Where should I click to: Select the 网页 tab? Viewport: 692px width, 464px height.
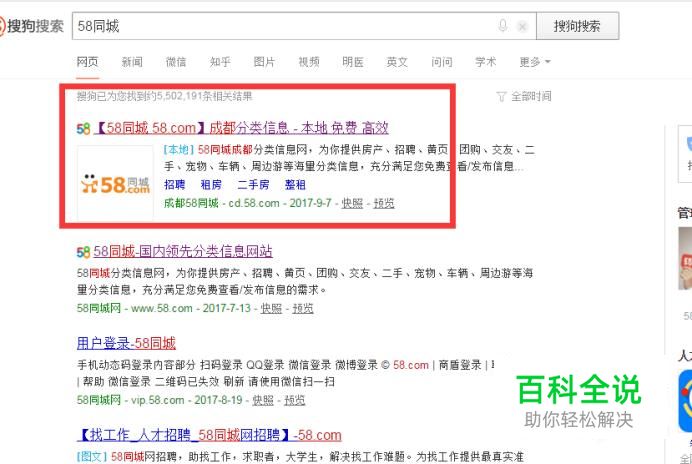pos(87,62)
